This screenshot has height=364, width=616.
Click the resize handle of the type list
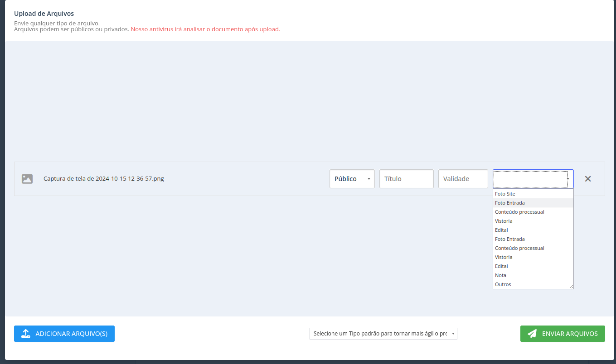(571, 287)
